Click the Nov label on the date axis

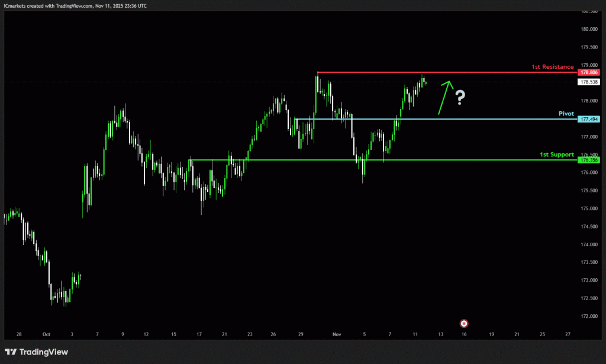[337, 334]
